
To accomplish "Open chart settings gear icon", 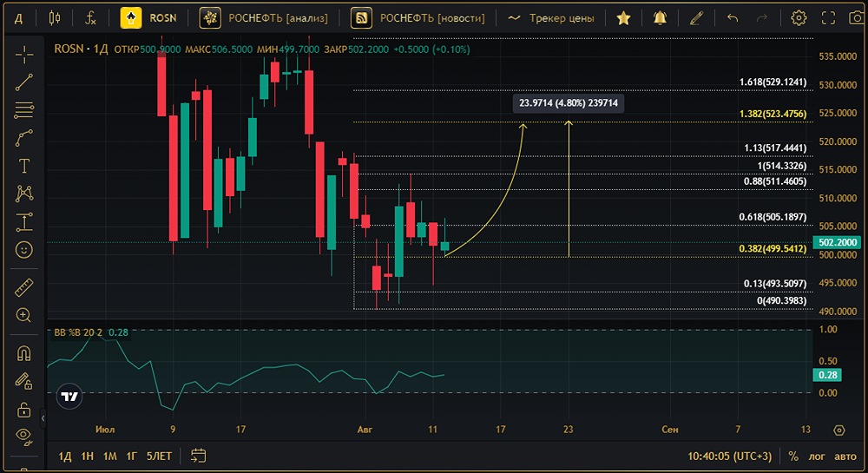I will pos(799,17).
